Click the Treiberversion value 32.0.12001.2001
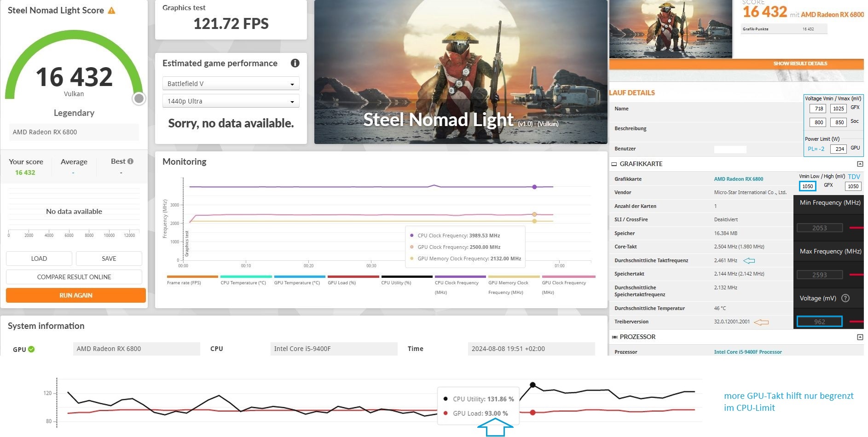 (732, 322)
